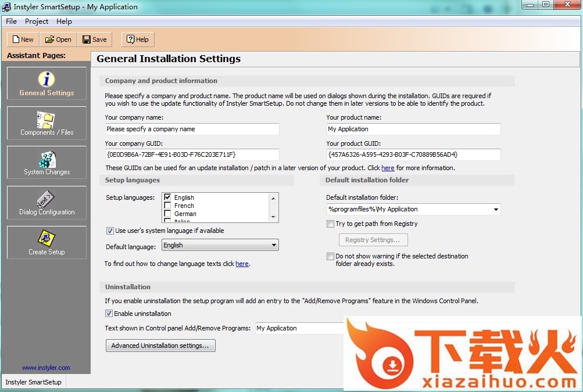The image size is (583, 392).
Task: Visit the www.instyler.com link
Action: click(46, 368)
